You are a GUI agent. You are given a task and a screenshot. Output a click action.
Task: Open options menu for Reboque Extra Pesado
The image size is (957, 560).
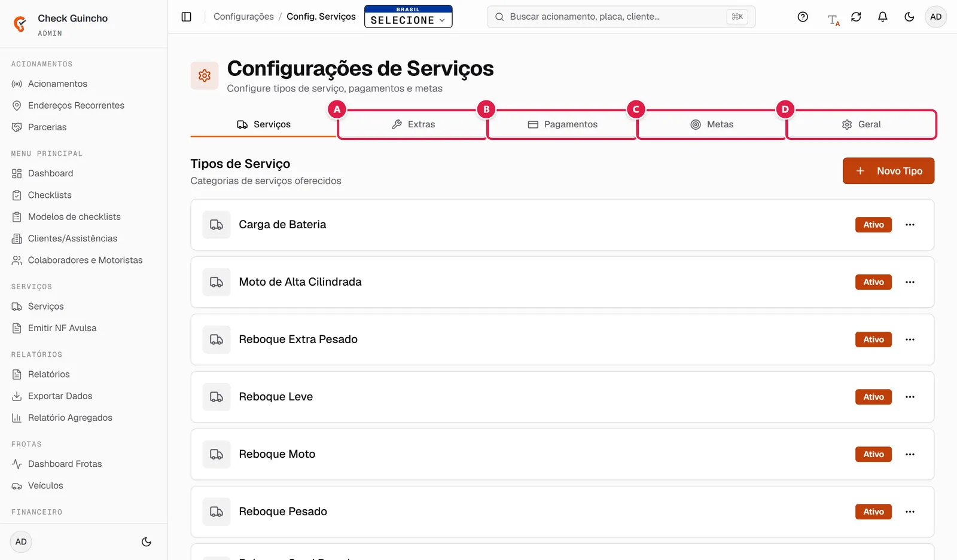coord(910,339)
